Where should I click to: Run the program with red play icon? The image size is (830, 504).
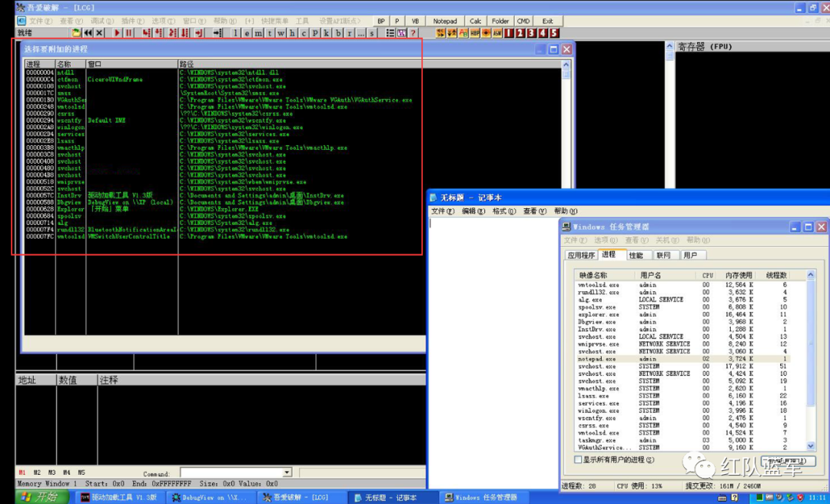(x=117, y=33)
